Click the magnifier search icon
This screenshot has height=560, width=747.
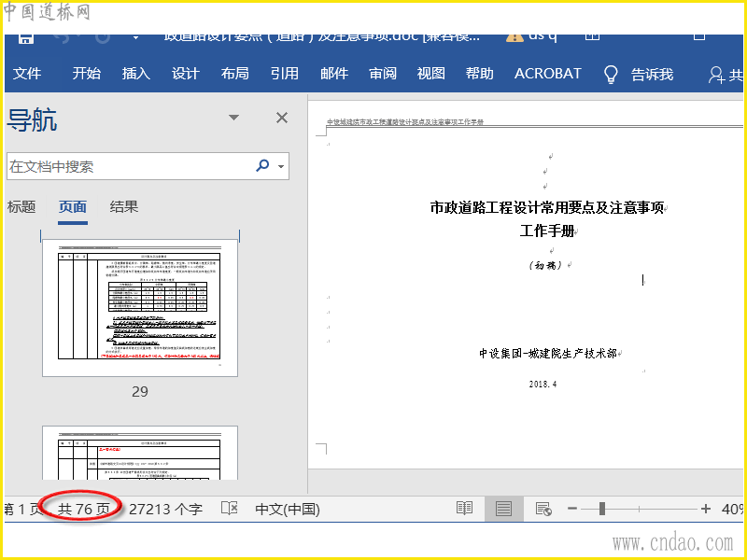262,166
